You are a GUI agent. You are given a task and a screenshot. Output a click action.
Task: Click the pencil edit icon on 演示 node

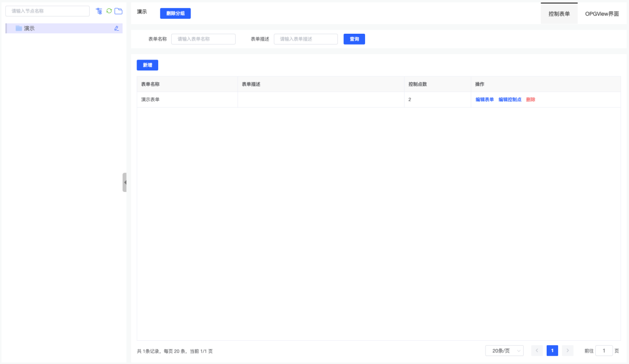click(x=117, y=28)
